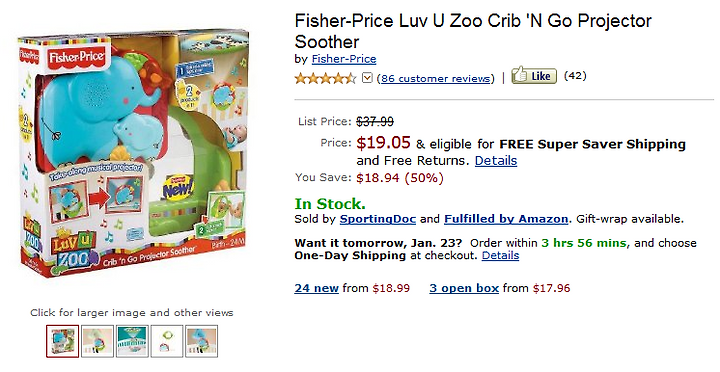This screenshot has height=372, width=720.
Task: Select the third product thumbnail
Action: (x=132, y=341)
